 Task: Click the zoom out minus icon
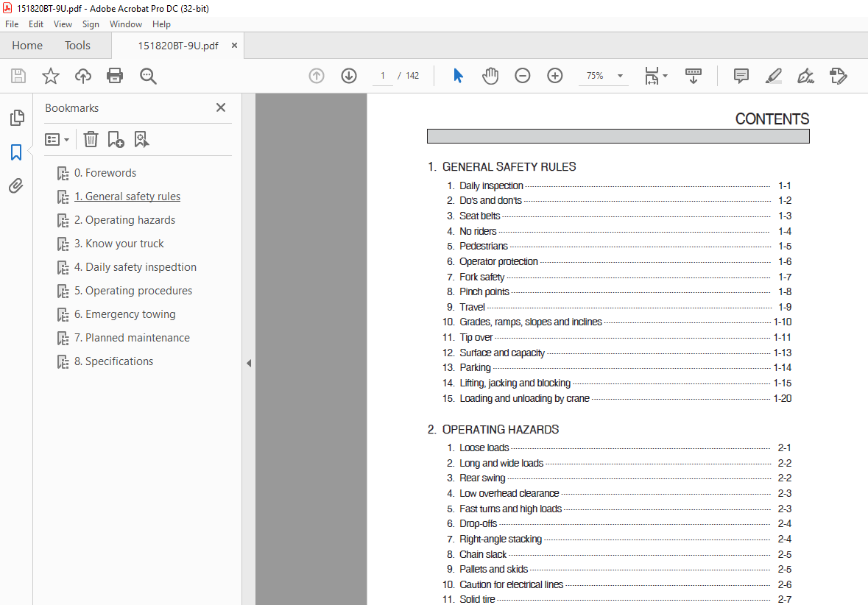tap(523, 76)
